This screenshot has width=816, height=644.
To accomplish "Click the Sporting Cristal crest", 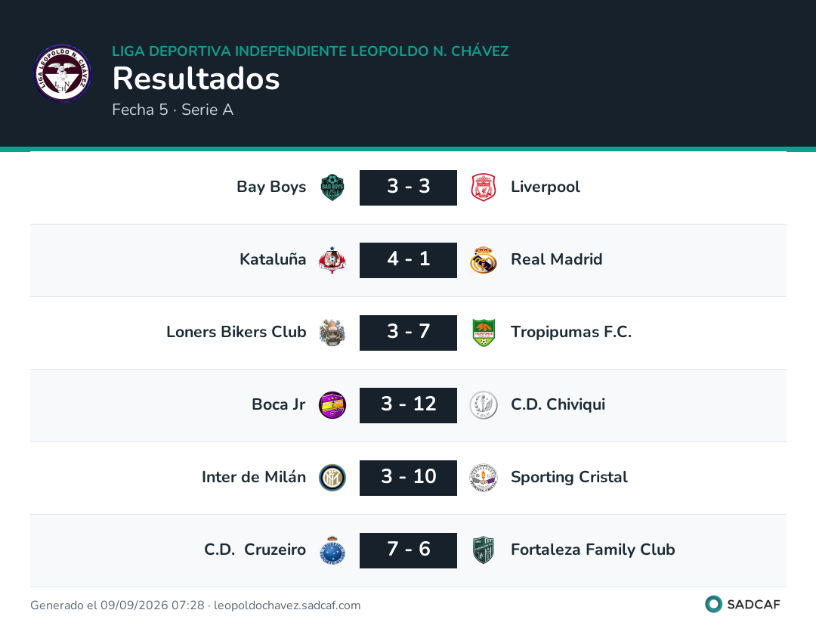I will (484, 478).
